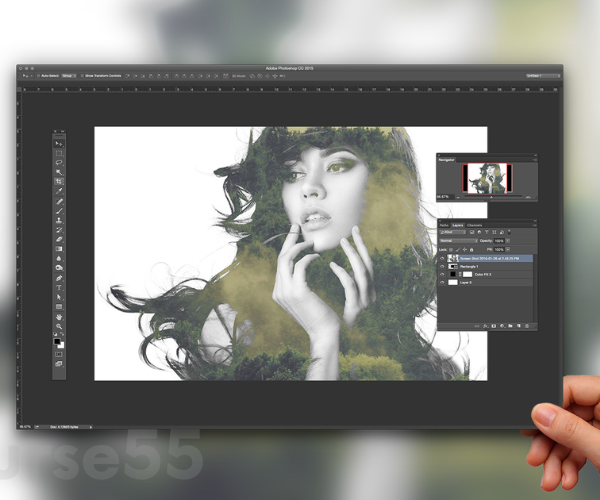Adjust the Navigator zoom slider

(x=491, y=197)
